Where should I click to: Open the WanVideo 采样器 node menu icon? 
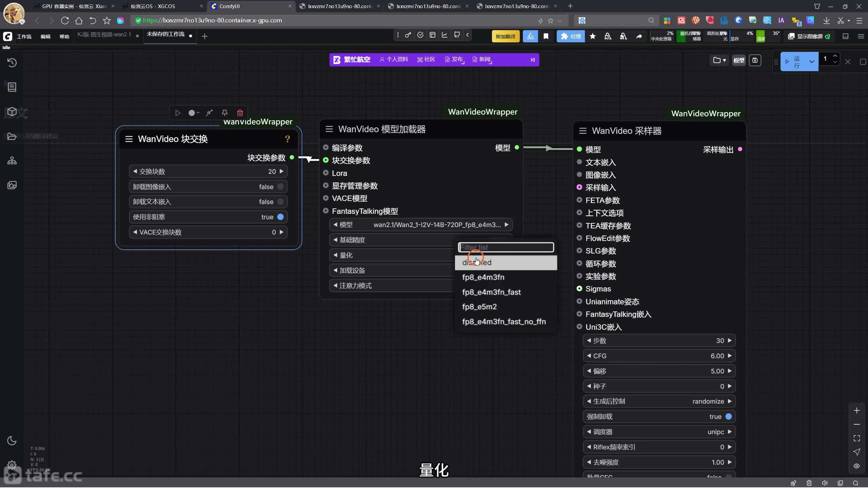pos(583,131)
